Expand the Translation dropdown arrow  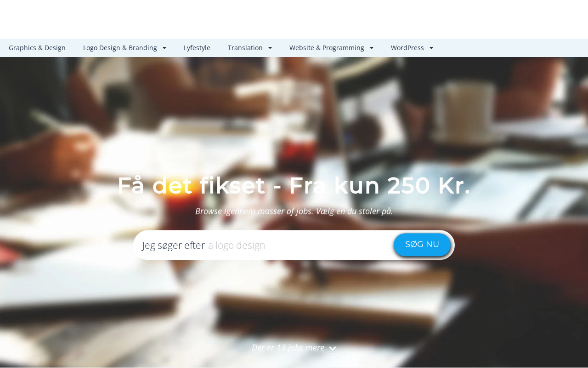pyautogui.click(x=270, y=48)
